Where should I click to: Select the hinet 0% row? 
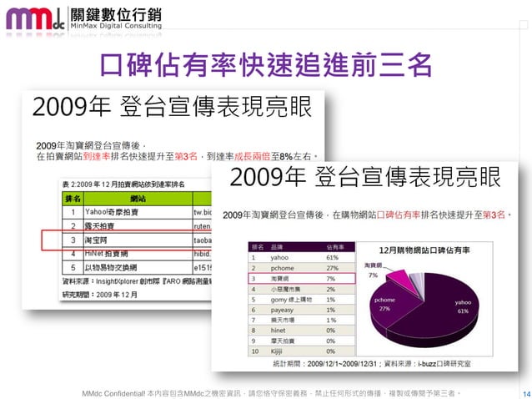tap(302, 330)
